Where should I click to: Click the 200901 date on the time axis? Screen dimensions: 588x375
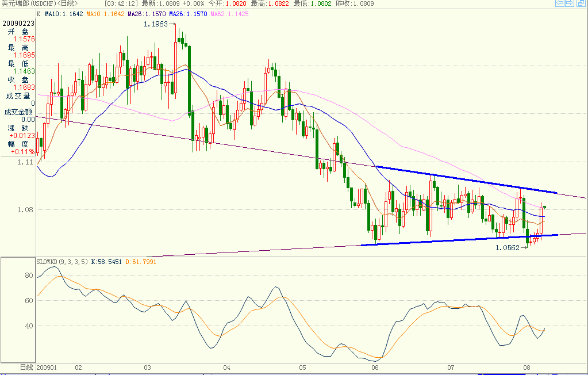click(47, 368)
